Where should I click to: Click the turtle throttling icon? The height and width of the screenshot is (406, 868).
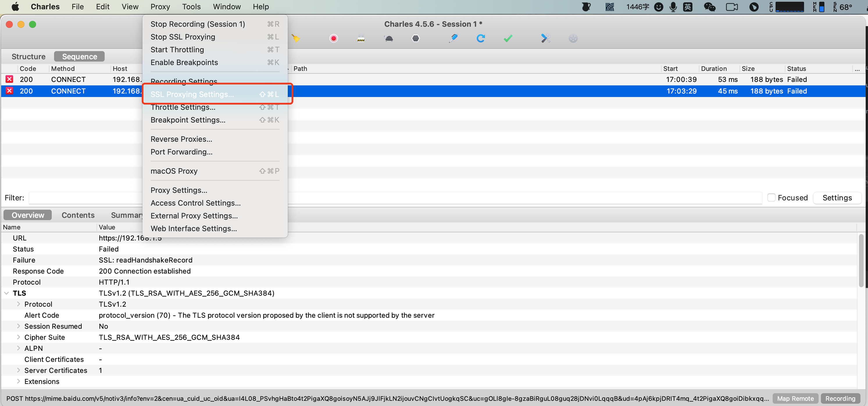click(x=389, y=38)
